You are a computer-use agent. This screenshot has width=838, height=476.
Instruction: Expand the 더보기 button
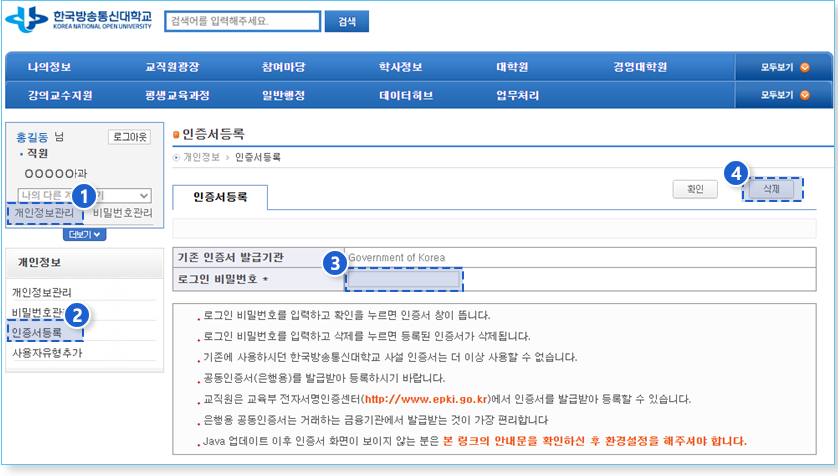[84, 235]
